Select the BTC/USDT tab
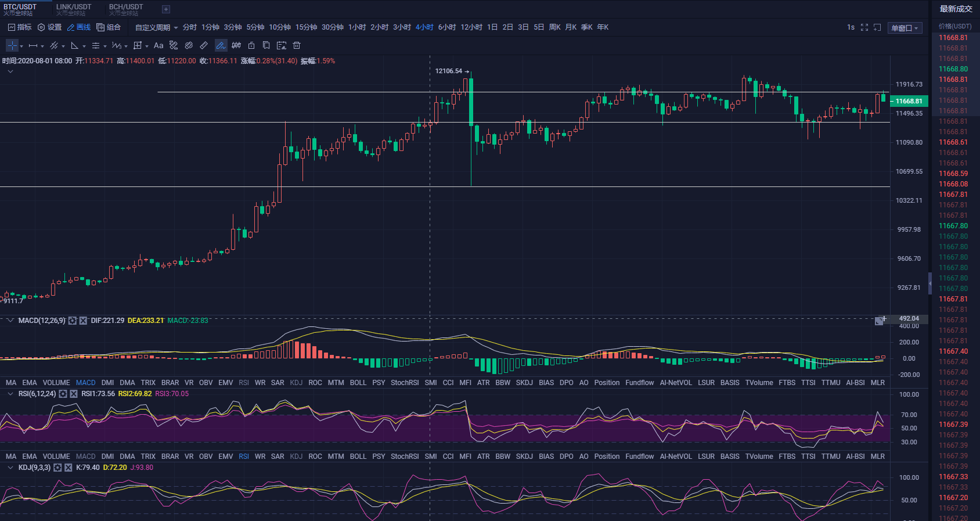 click(x=20, y=9)
